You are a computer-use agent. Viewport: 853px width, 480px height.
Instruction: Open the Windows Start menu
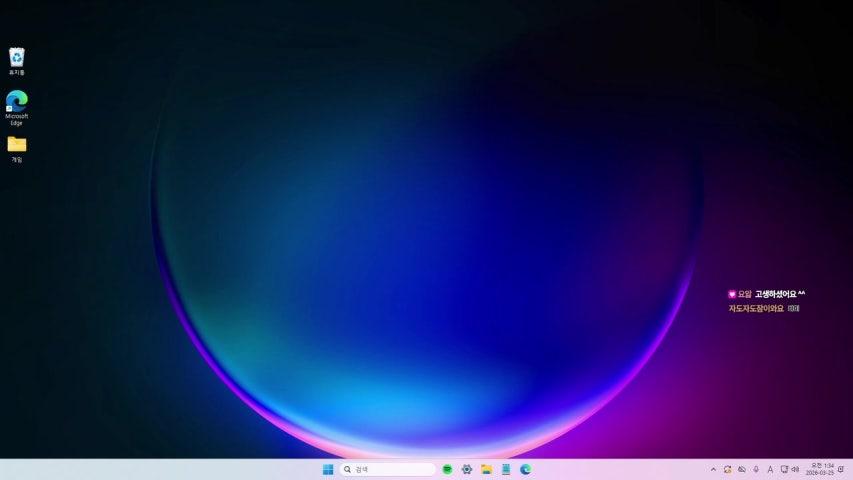tap(327, 469)
